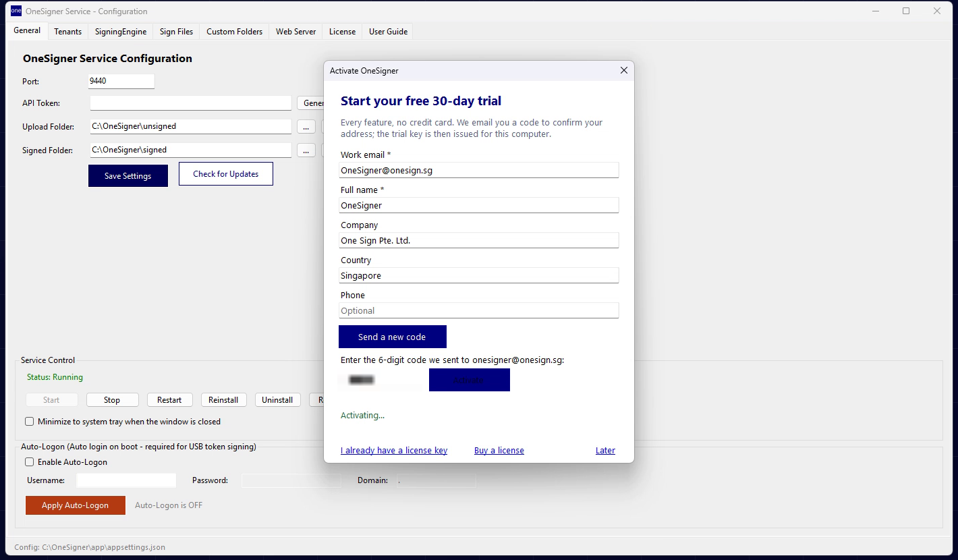Click Check for Updates button
Screen dimensions: 958x560
(226, 174)
